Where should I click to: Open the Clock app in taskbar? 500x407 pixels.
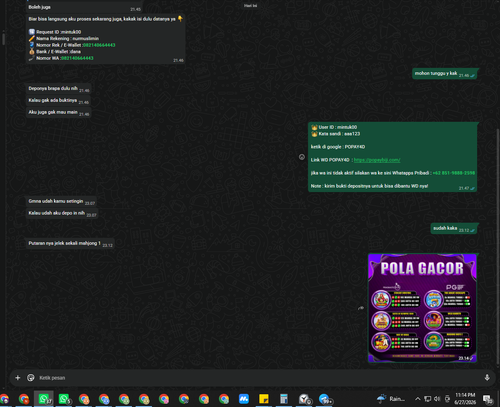tap(304, 399)
